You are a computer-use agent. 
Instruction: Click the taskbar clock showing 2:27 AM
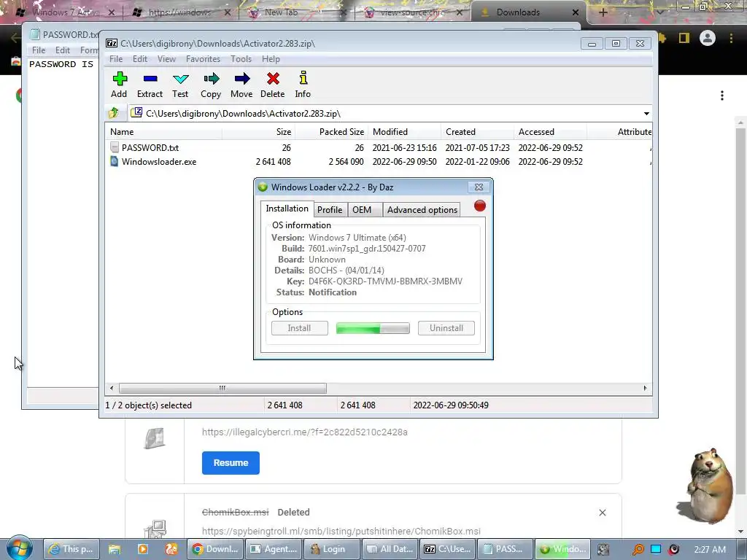click(x=710, y=550)
